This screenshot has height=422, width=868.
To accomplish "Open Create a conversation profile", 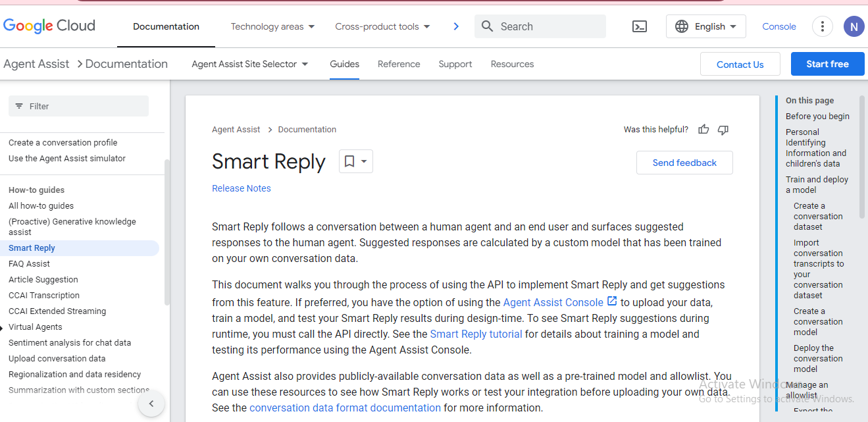I will point(63,143).
